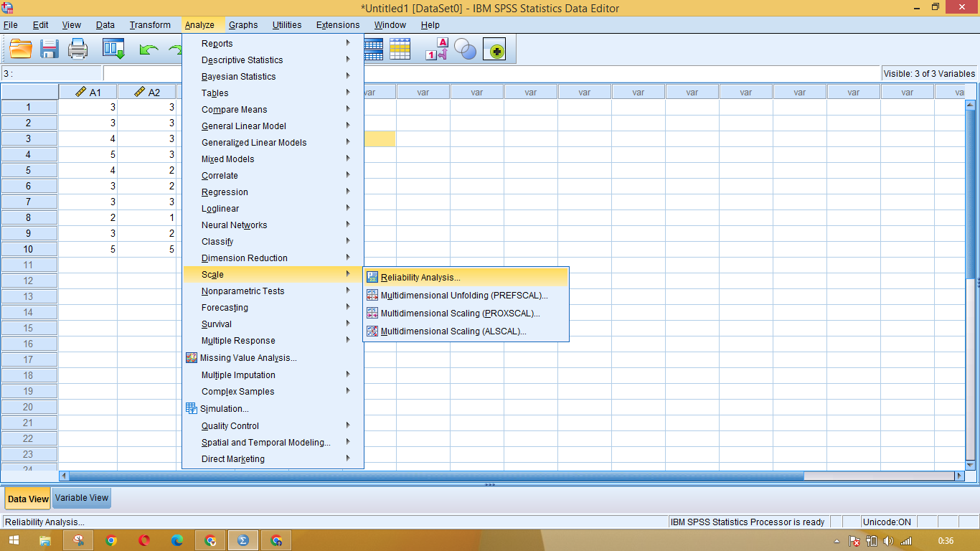Open the Windows Start button

pyautogui.click(x=14, y=540)
